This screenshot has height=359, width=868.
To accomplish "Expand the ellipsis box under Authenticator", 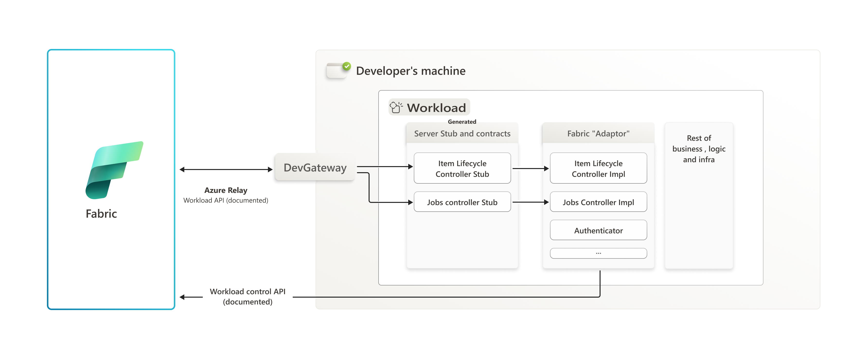I will [x=598, y=253].
